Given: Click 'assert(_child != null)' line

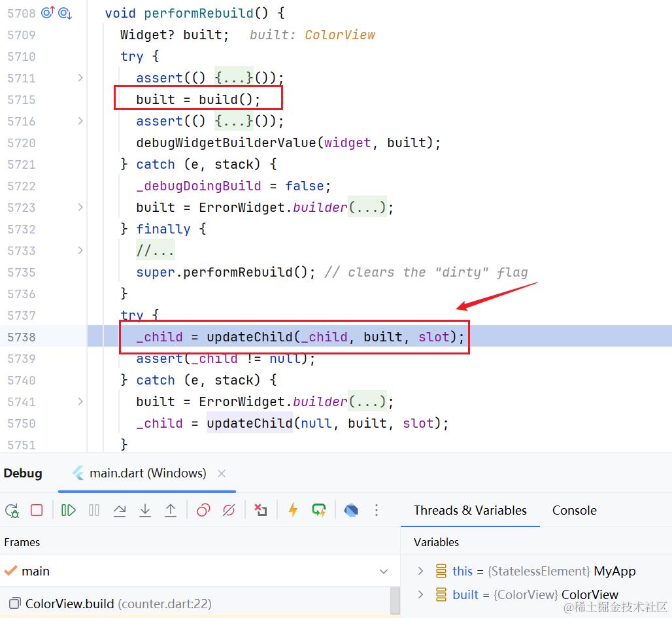Looking at the screenshot, I should coord(226,358).
